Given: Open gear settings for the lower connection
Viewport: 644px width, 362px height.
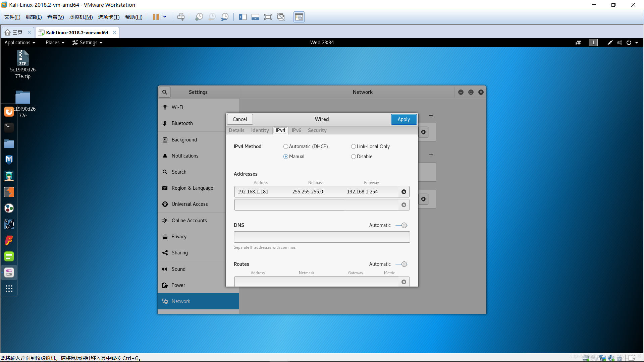Looking at the screenshot, I should tap(423, 199).
